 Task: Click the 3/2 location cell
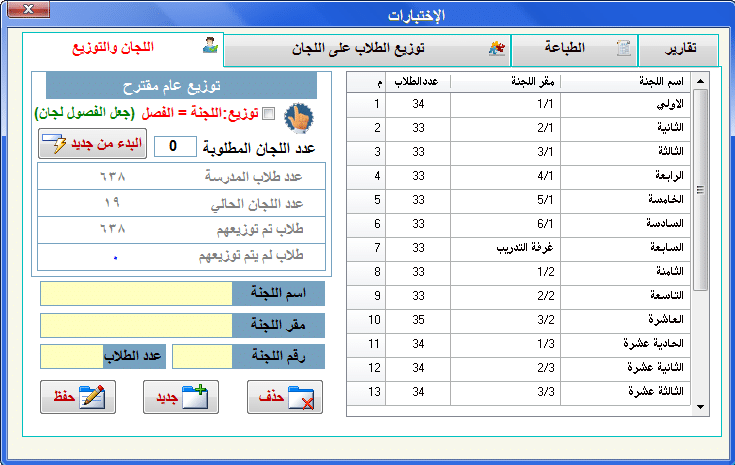tap(505, 320)
